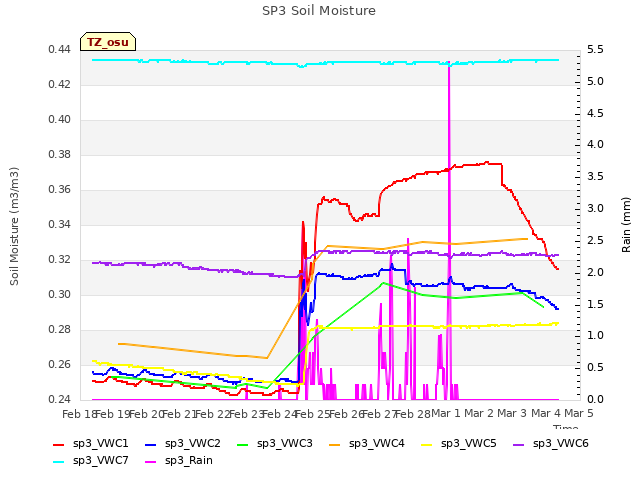Click the 0.34 left axis value
Image resolution: width=640 pixels, height=480 pixels.
point(59,224)
